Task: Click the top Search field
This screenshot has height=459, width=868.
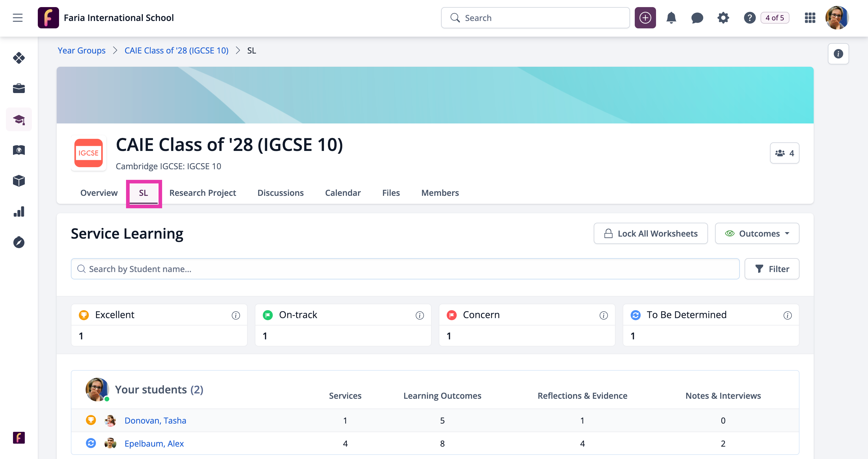Action: (x=535, y=18)
